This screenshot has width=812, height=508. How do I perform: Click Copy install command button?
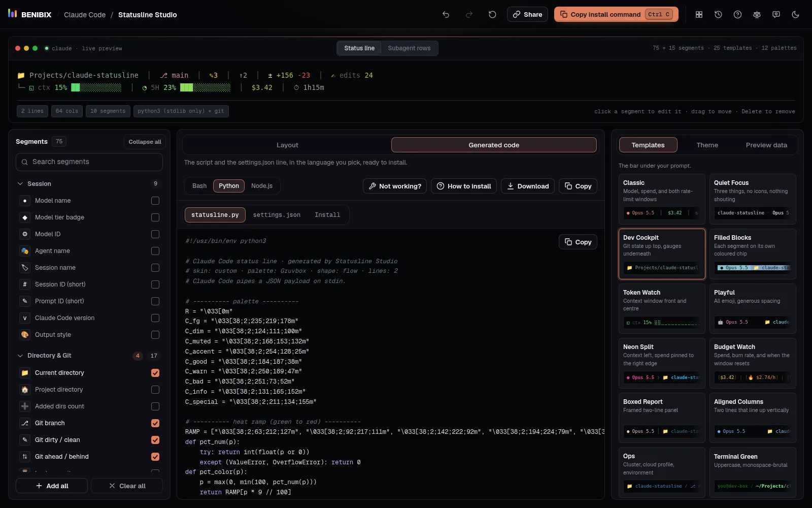(617, 14)
